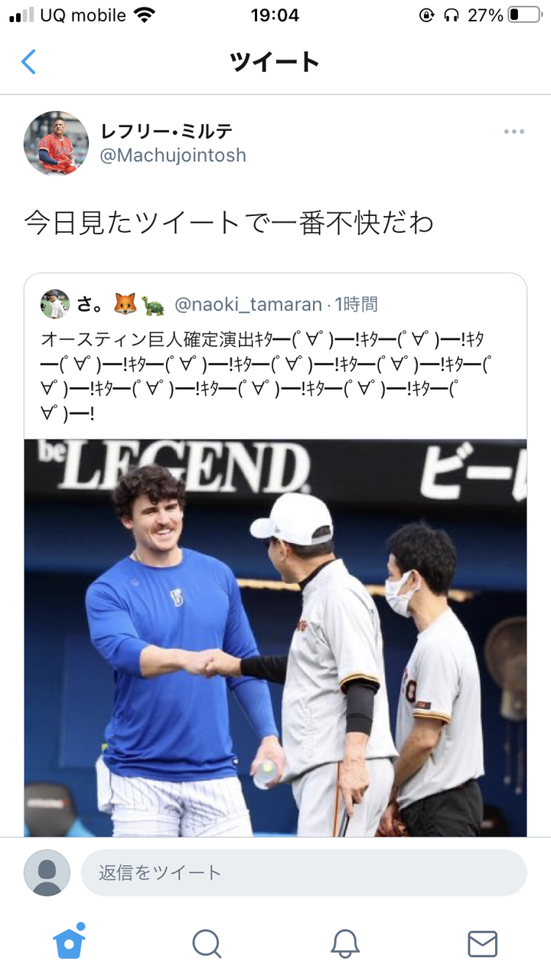View レフリー・ミルテ profile avatar

tap(56, 143)
